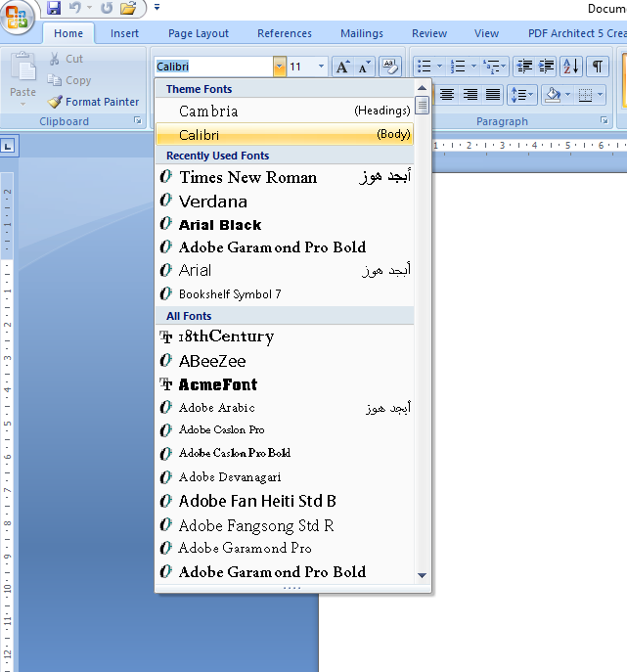Open the Office button menu
This screenshot has width=627, height=672.
(17, 17)
